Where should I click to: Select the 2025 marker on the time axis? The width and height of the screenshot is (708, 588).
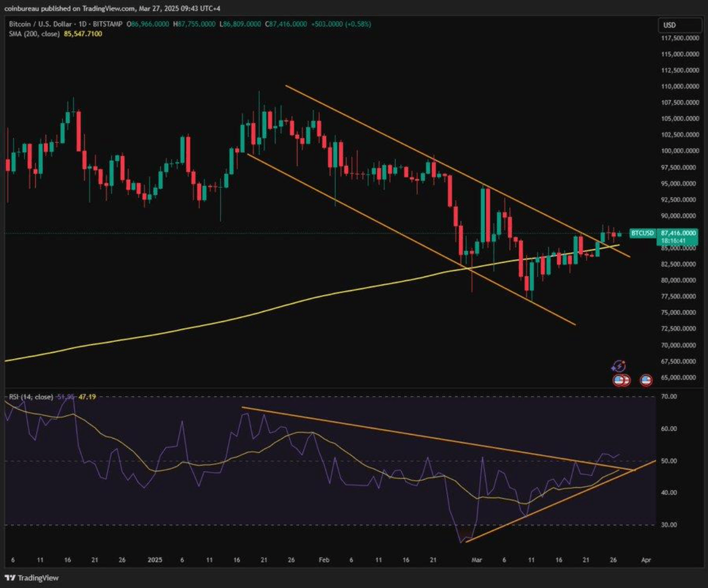coord(154,561)
